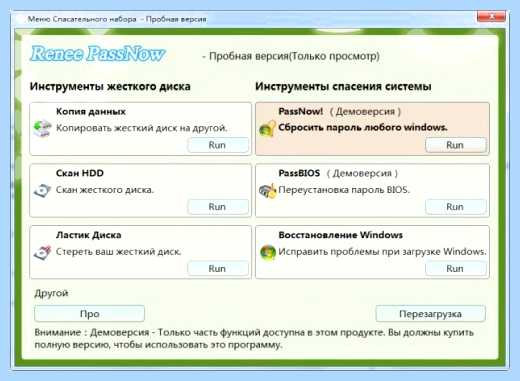Click the Другой section label

coord(51,294)
